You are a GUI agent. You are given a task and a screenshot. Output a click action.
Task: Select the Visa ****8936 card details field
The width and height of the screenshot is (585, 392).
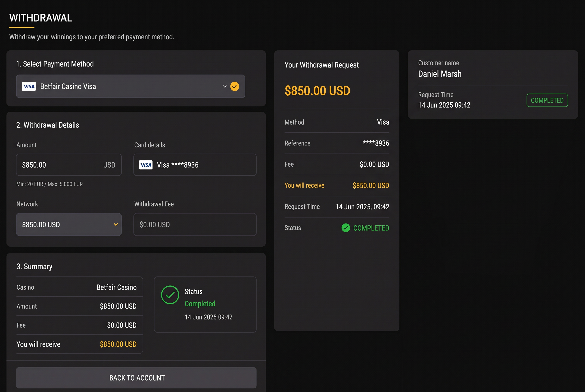point(195,165)
